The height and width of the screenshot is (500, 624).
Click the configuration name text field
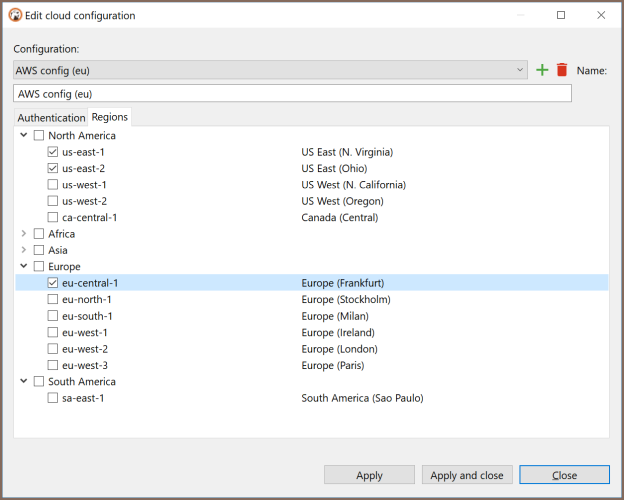tap(292, 93)
